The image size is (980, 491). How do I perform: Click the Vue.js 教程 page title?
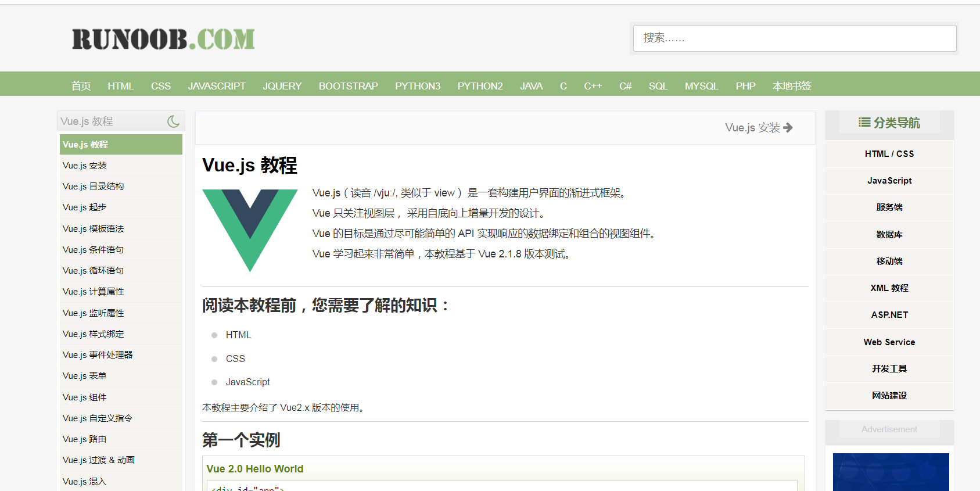click(x=250, y=166)
